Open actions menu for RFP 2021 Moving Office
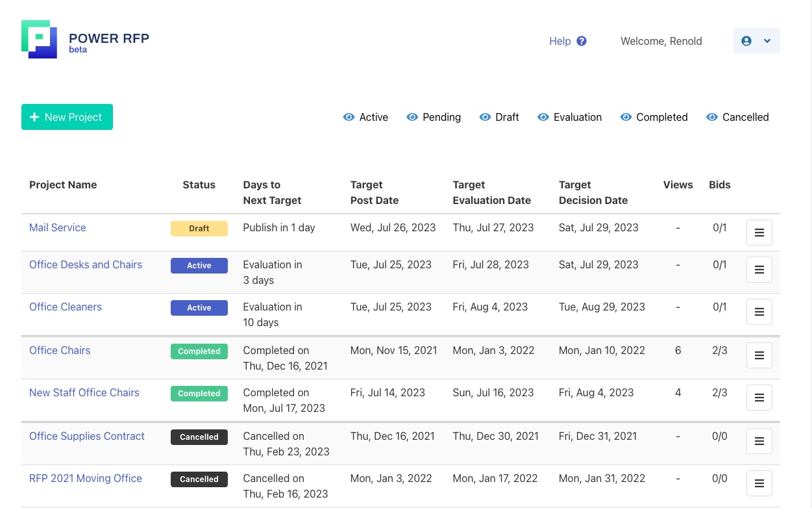The image size is (812, 508). [759, 483]
